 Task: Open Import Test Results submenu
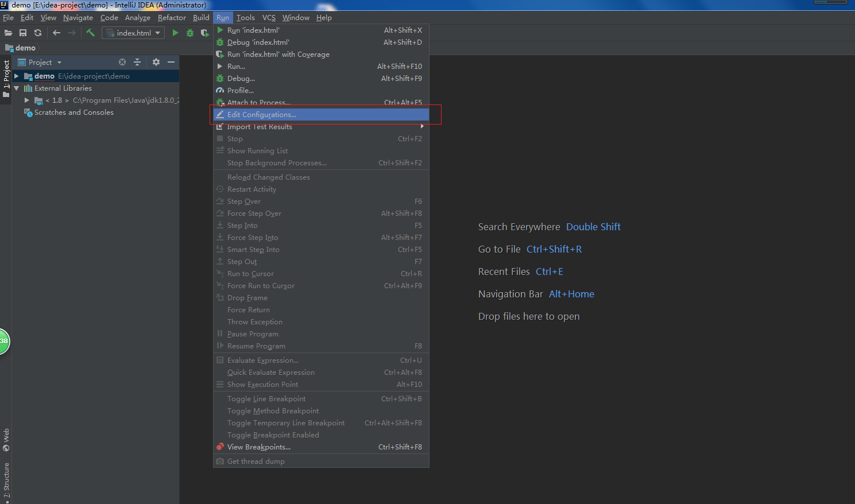pos(321,126)
